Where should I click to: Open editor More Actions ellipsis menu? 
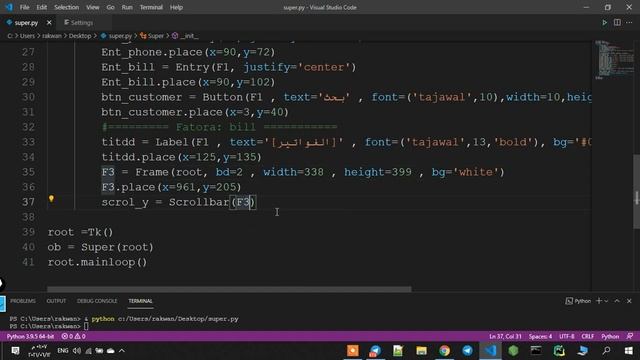pos(629,22)
